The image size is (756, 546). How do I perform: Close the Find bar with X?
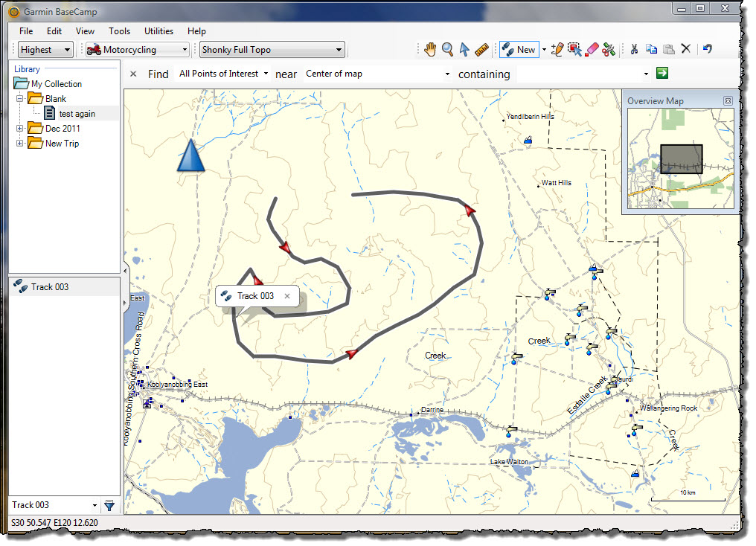(133, 74)
